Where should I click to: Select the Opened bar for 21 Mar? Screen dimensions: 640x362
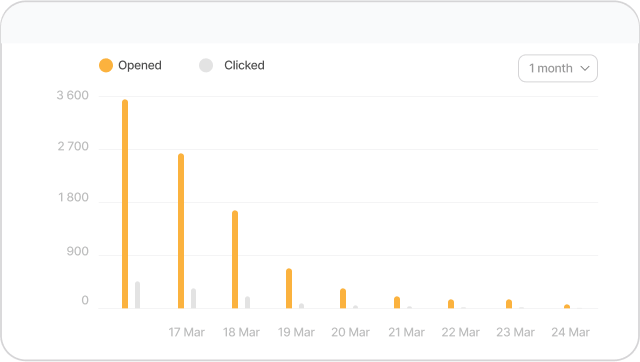[397, 302]
